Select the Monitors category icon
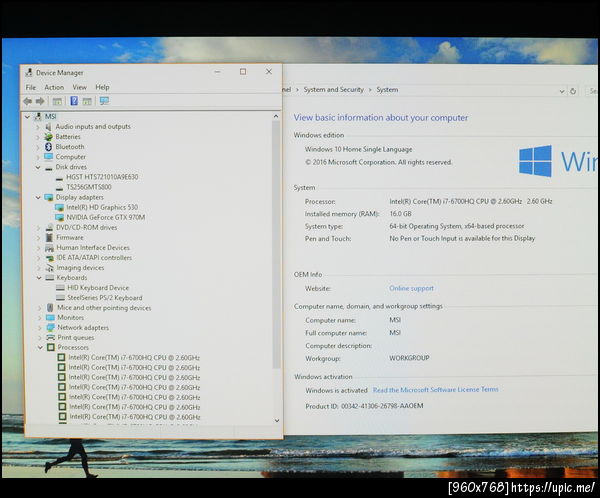 50,317
